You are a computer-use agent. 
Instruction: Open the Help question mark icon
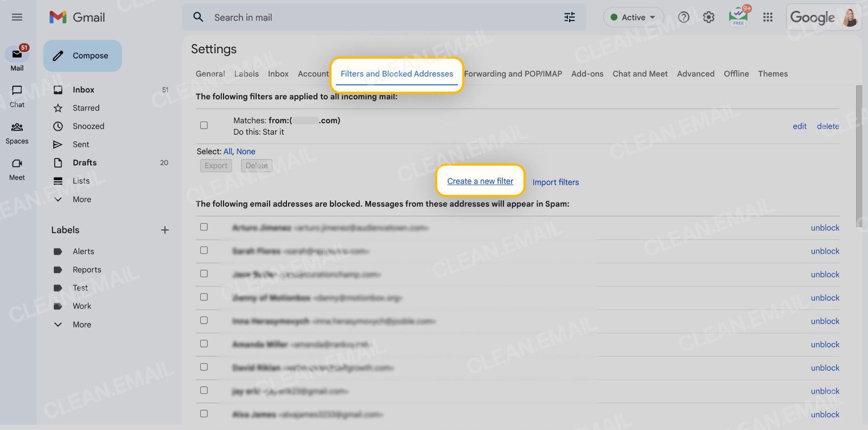pos(684,17)
